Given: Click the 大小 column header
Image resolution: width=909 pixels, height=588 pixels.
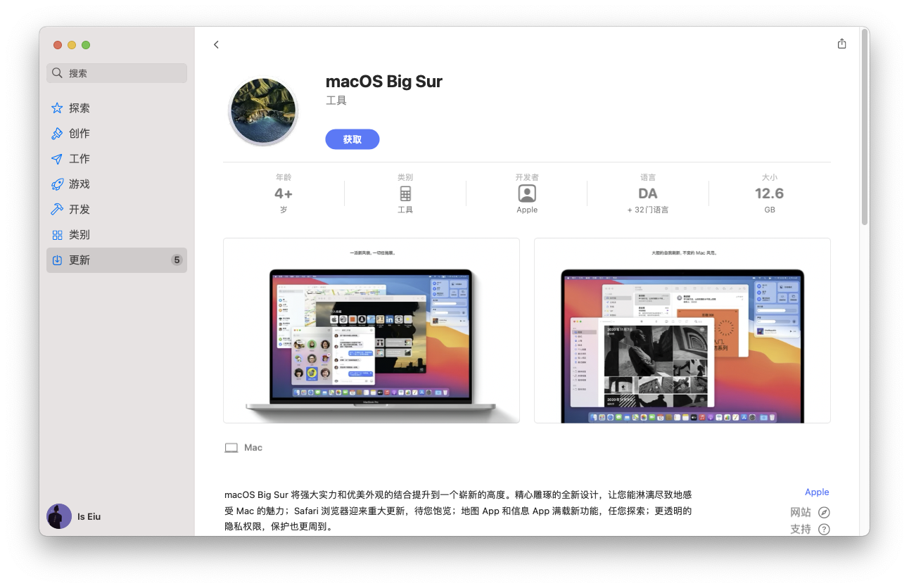Looking at the screenshot, I should point(770,177).
